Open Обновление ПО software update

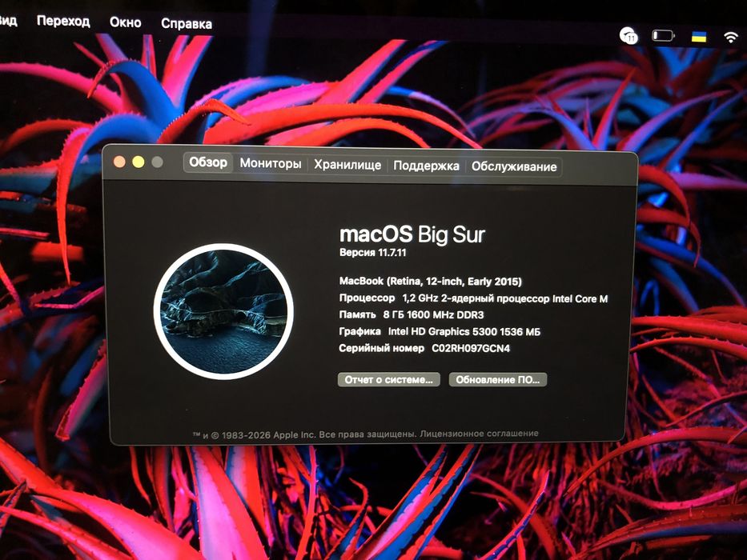[498, 379]
